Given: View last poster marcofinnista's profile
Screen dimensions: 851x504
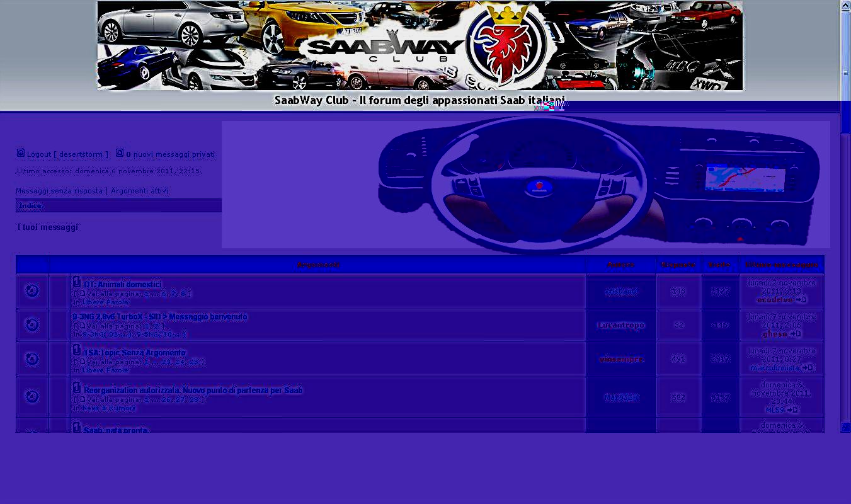Looking at the screenshot, I should [x=775, y=368].
